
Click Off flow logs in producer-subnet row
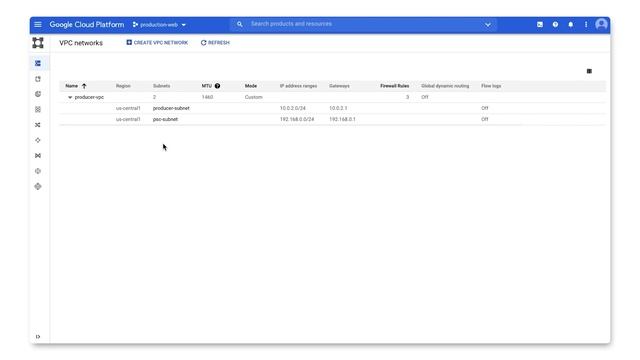point(484,108)
